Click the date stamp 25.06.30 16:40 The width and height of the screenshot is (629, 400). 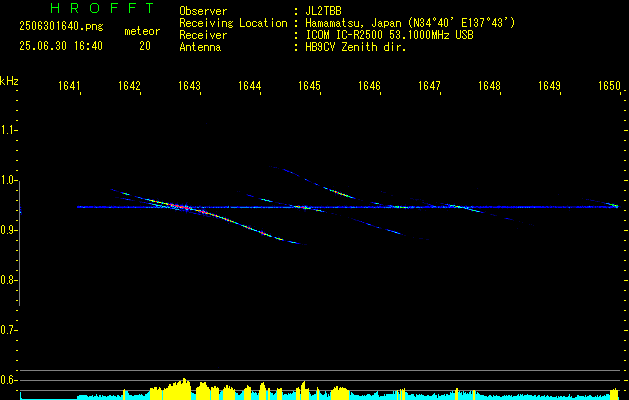pos(61,46)
